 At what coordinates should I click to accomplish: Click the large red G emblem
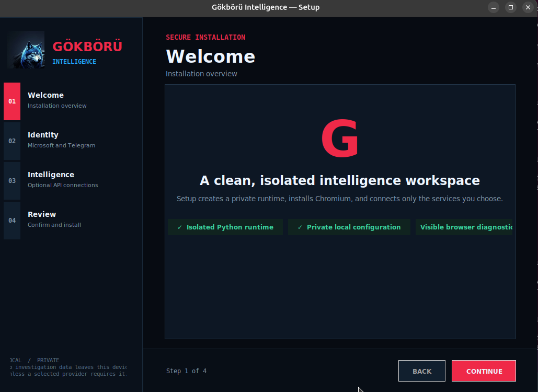click(340, 138)
